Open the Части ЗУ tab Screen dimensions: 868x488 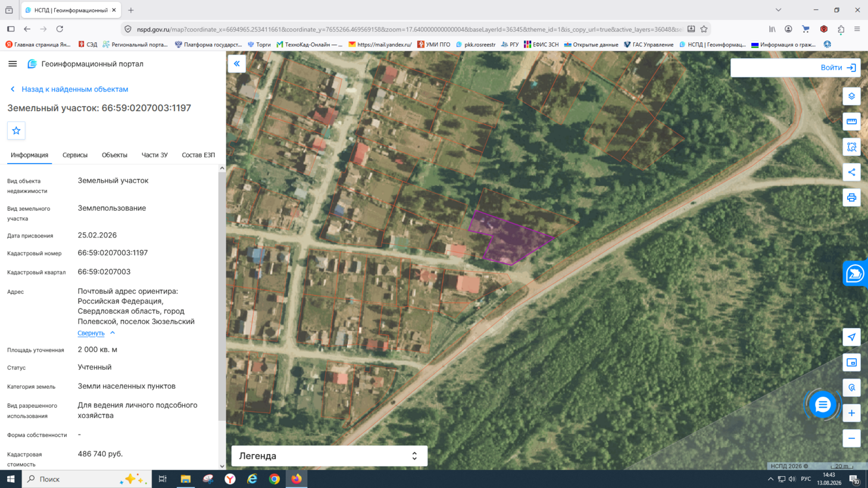[x=155, y=155]
